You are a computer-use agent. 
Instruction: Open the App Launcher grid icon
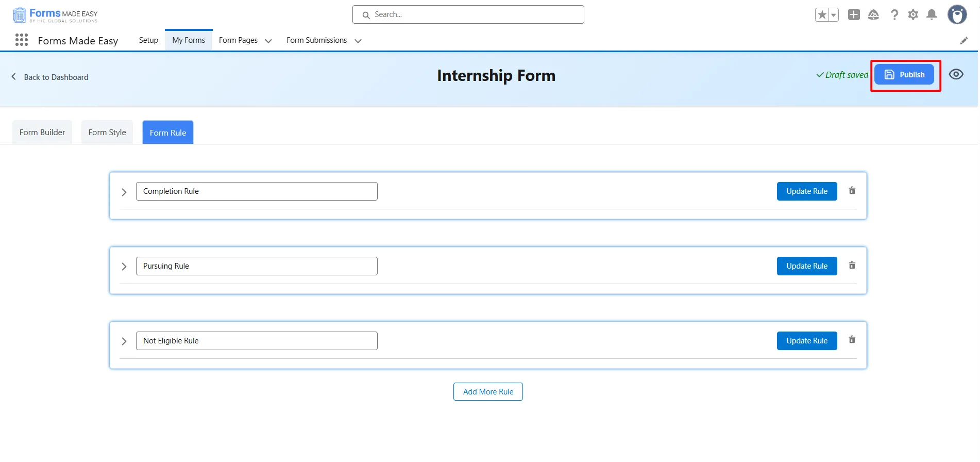(22, 40)
